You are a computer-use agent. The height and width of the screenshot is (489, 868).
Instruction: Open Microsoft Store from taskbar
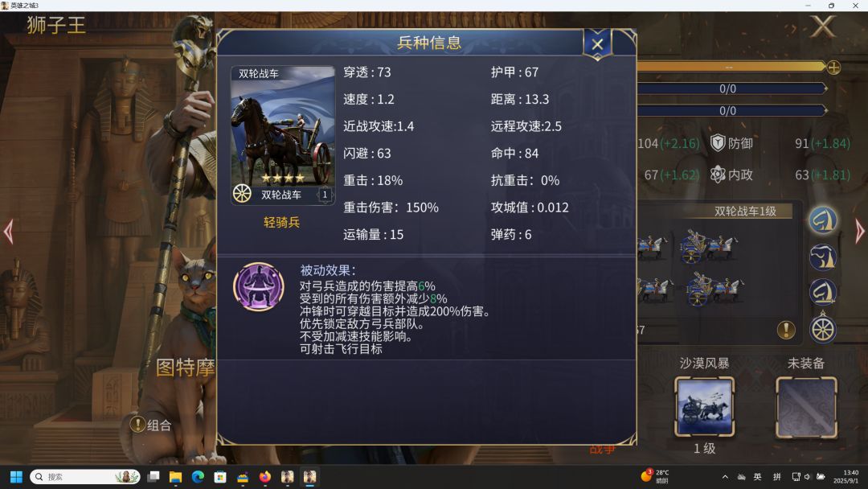[219, 477]
